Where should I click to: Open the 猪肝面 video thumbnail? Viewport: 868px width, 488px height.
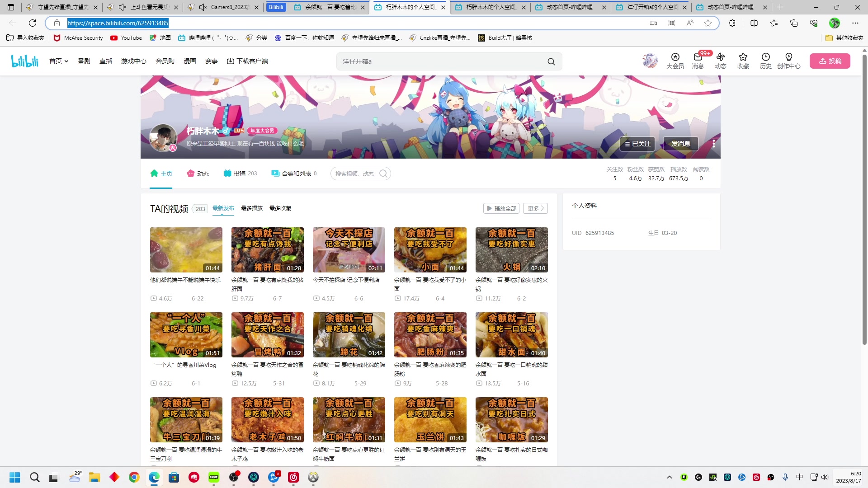click(267, 250)
